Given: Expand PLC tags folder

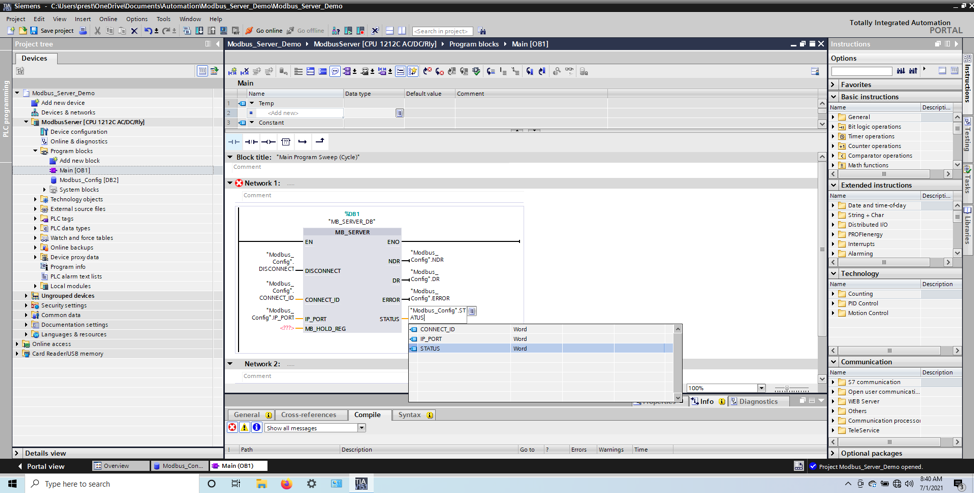Looking at the screenshot, I should (x=35, y=219).
